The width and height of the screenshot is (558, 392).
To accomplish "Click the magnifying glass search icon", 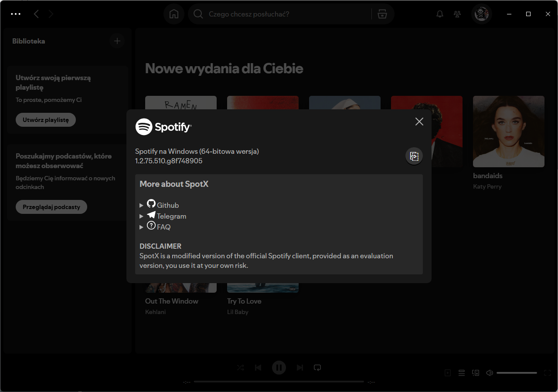I will [198, 14].
